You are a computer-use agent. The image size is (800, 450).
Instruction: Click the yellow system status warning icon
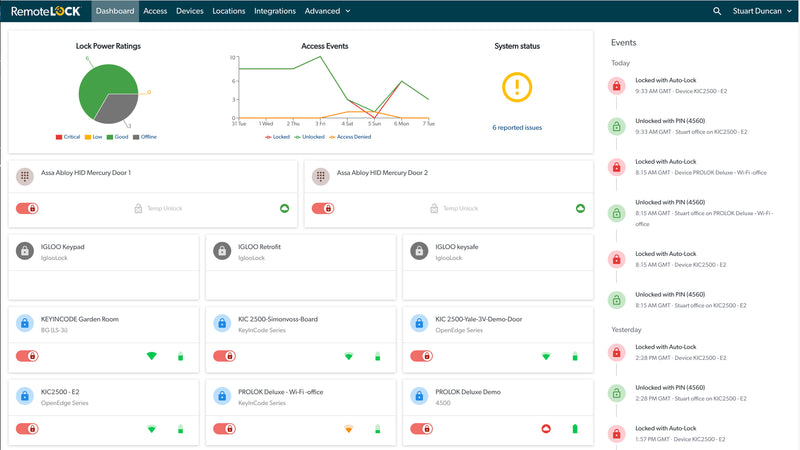[517, 88]
